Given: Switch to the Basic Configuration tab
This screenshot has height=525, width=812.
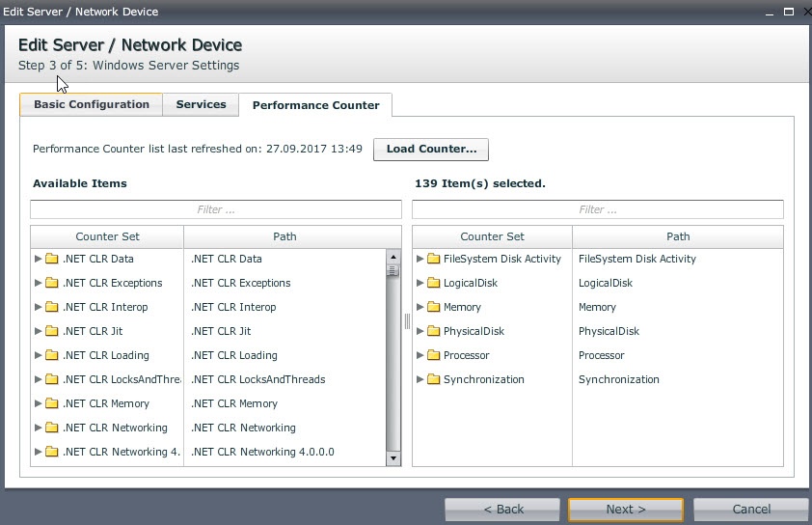Looking at the screenshot, I should coord(92,104).
